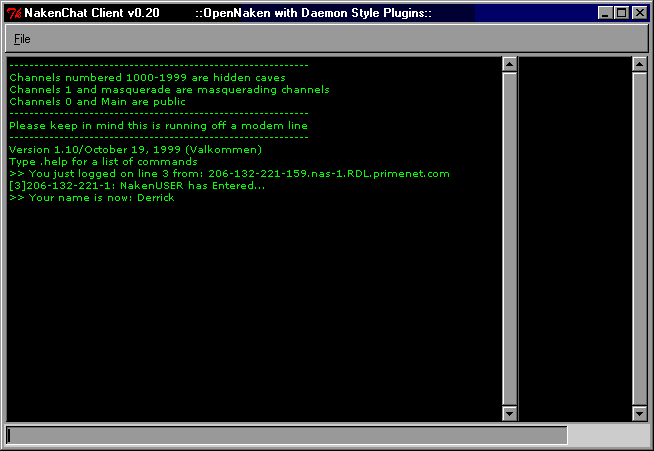Minimize the NakenChat Client window
Screen dimensions: 654x451
click(605, 13)
